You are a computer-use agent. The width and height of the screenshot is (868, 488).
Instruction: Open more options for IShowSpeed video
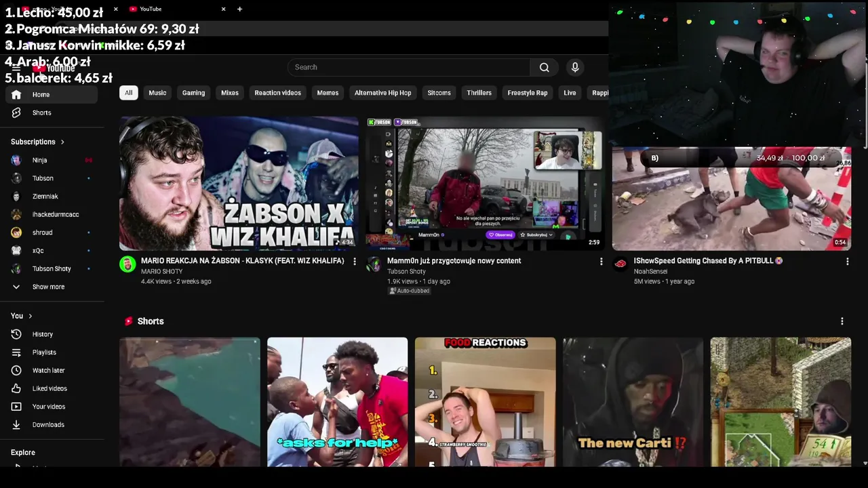(x=847, y=261)
